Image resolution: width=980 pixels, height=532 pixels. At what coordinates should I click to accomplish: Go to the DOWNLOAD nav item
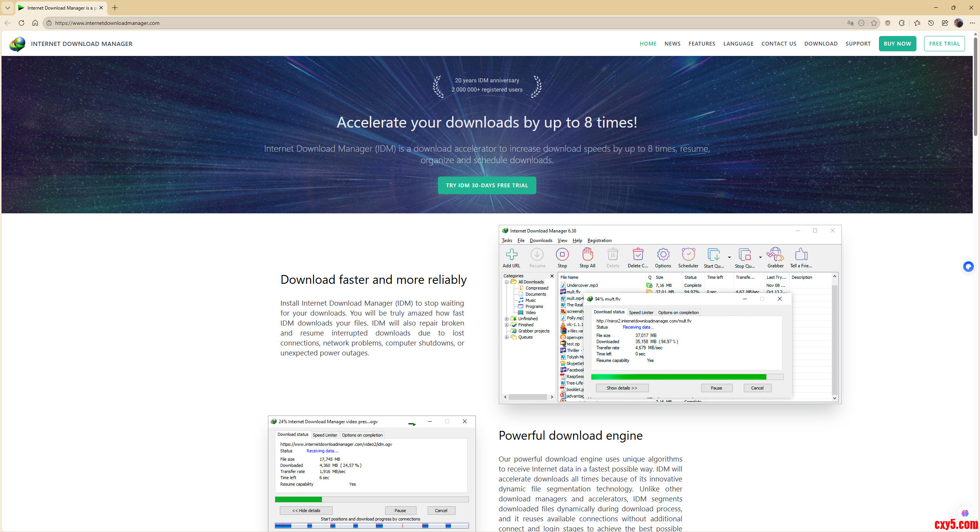(821, 44)
